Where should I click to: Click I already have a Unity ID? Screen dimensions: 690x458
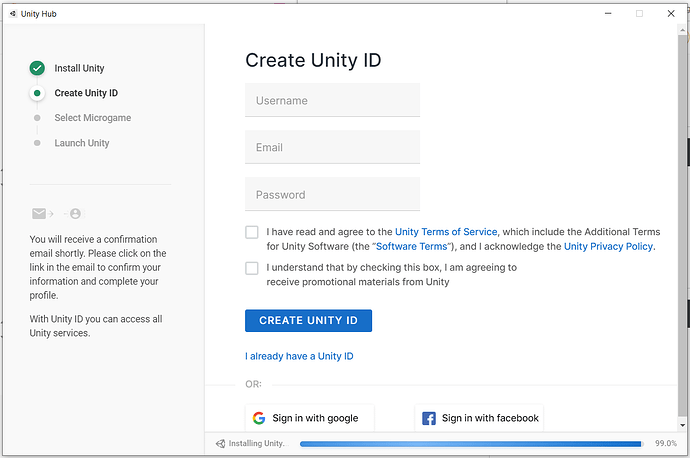coord(299,356)
